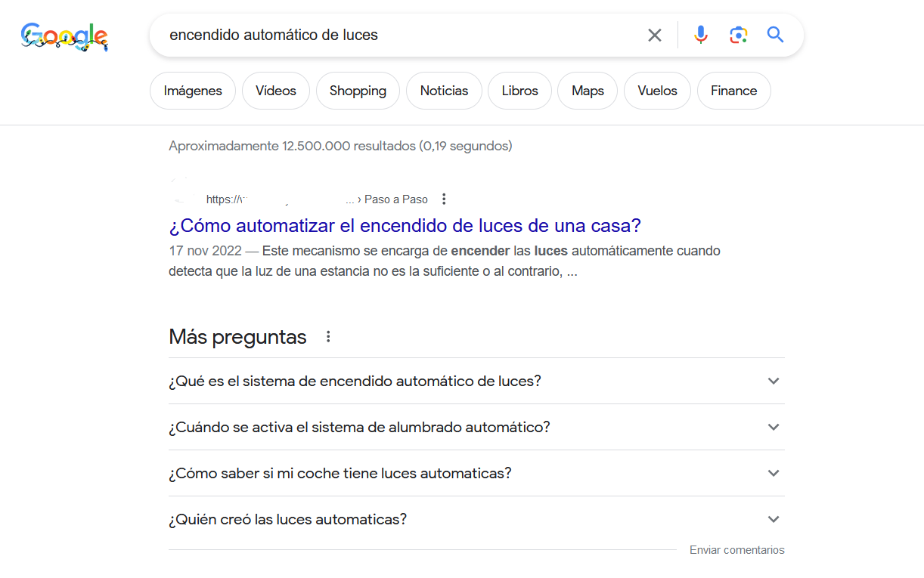The height and width of the screenshot is (578, 924).
Task: Click the search magnifier icon
Action: click(x=775, y=35)
